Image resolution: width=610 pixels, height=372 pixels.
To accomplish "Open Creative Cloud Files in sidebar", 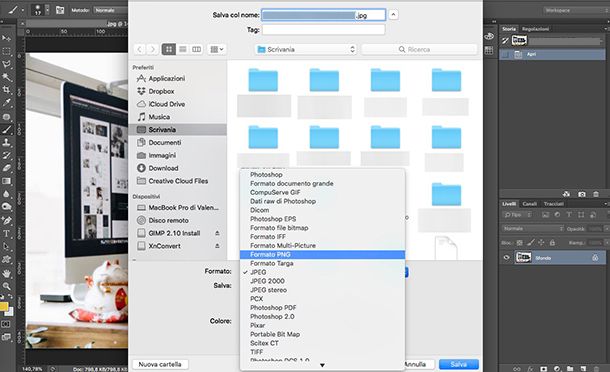I will point(177,181).
